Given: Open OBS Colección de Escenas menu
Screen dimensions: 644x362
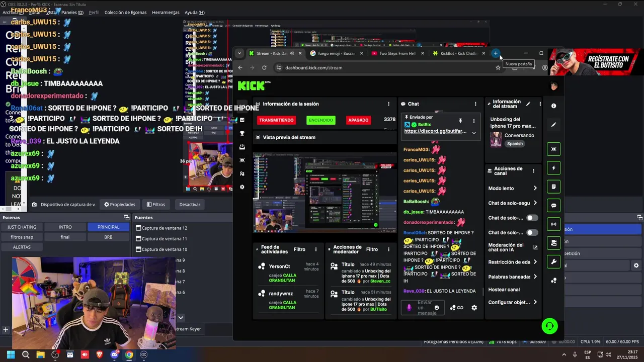Looking at the screenshot, I should [125, 13].
